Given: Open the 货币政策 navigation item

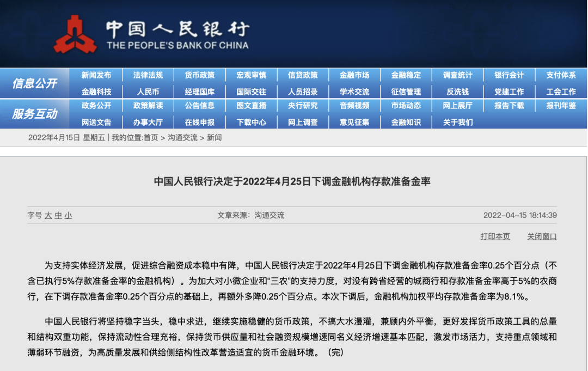Looking at the screenshot, I should [x=199, y=75].
